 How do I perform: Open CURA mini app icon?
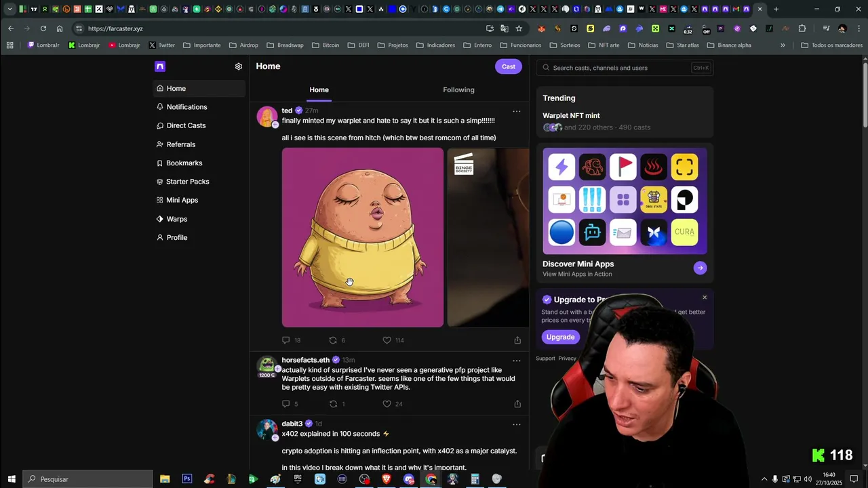click(684, 232)
